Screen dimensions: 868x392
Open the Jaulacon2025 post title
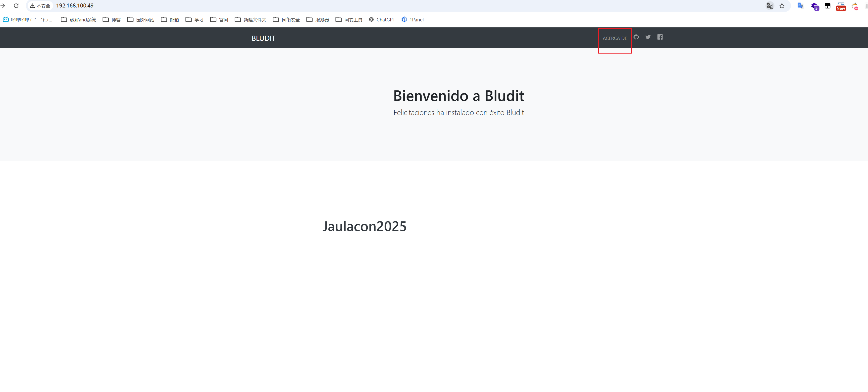click(364, 226)
